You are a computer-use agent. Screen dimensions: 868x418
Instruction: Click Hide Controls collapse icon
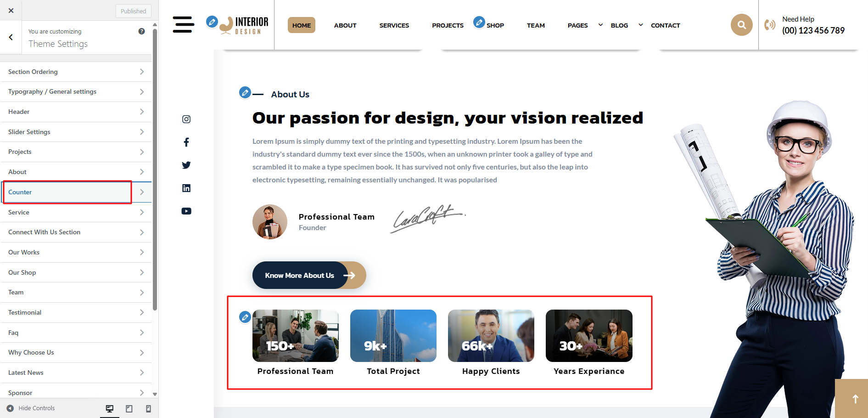(x=10, y=408)
